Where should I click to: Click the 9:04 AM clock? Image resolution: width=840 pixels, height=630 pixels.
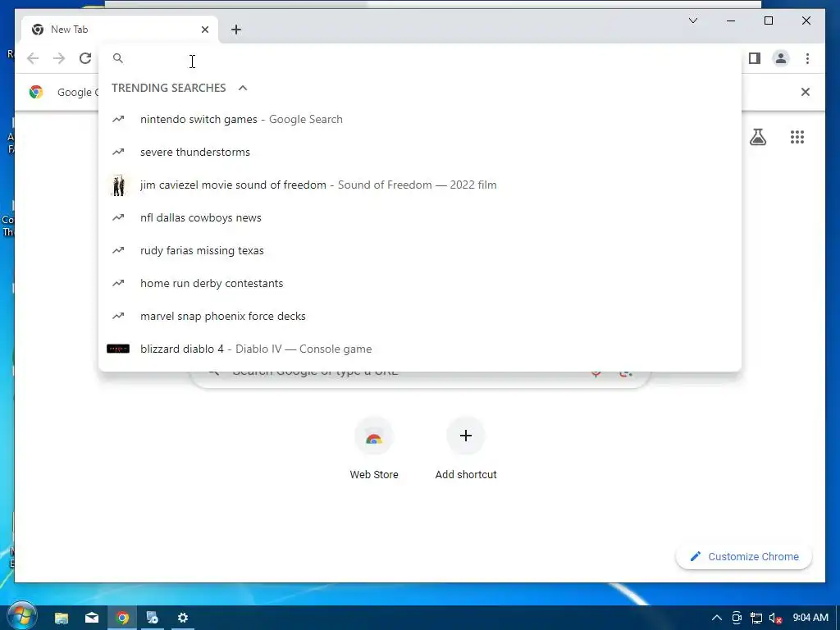[x=810, y=618]
